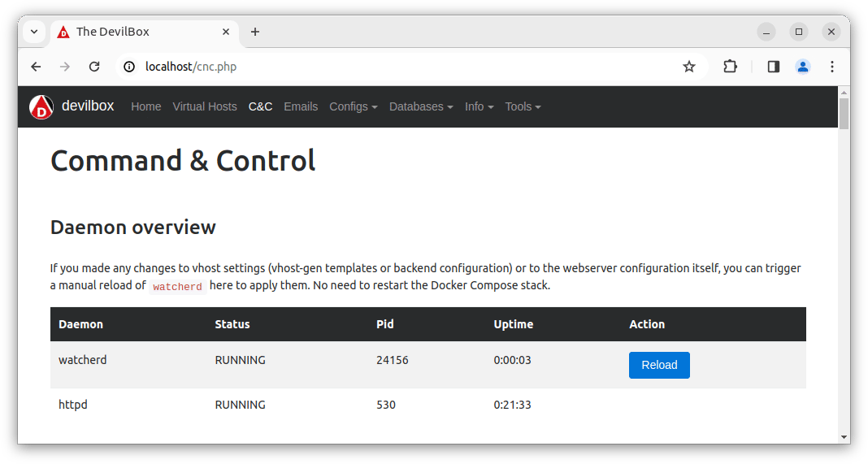Expand the Databases dropdown menu

point(421,106)
